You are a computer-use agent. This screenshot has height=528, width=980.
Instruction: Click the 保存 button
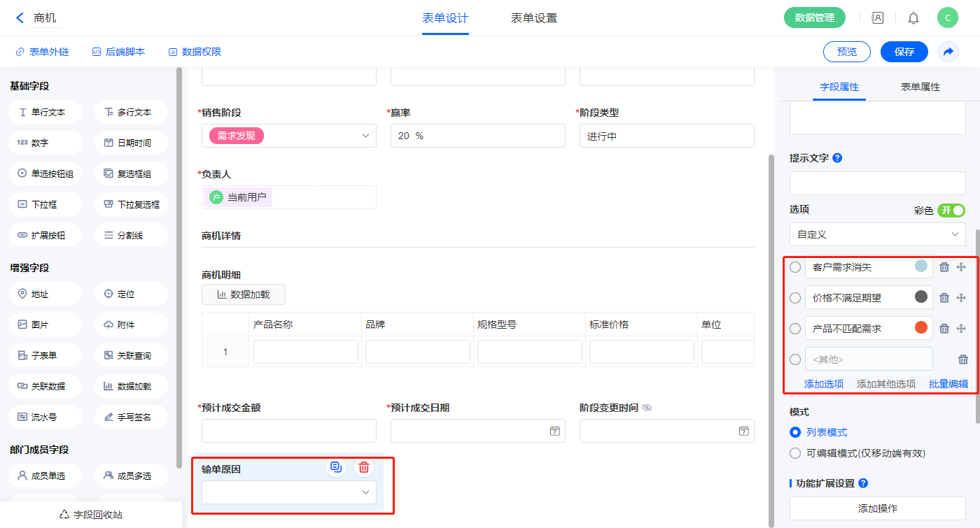point(904,52)
